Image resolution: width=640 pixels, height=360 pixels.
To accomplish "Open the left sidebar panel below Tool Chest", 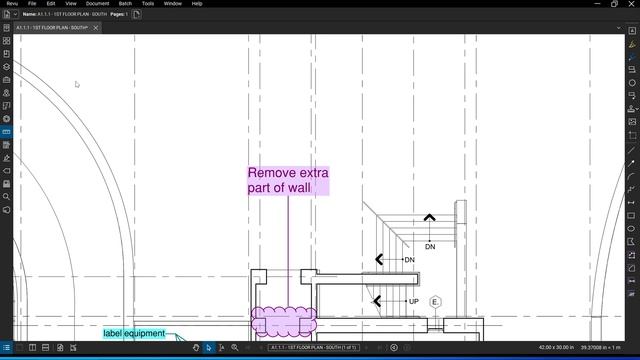I will tap(6, 93).
